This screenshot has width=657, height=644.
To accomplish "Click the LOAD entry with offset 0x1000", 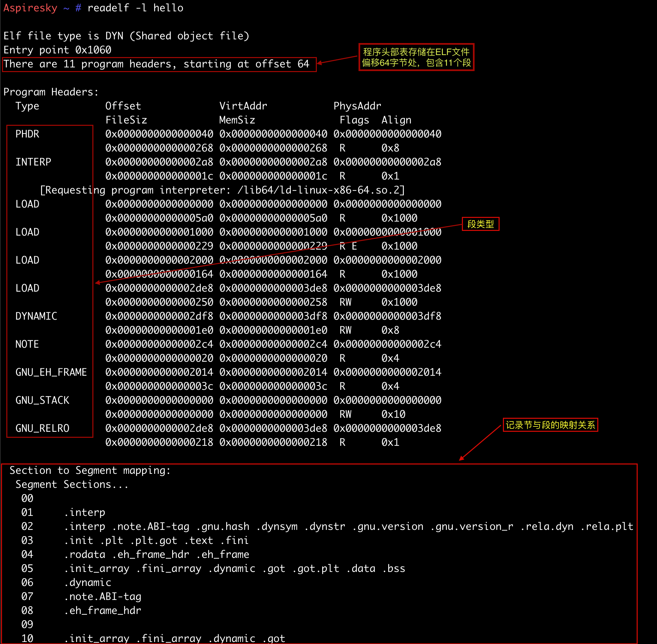I will click(x=27, y=232).
